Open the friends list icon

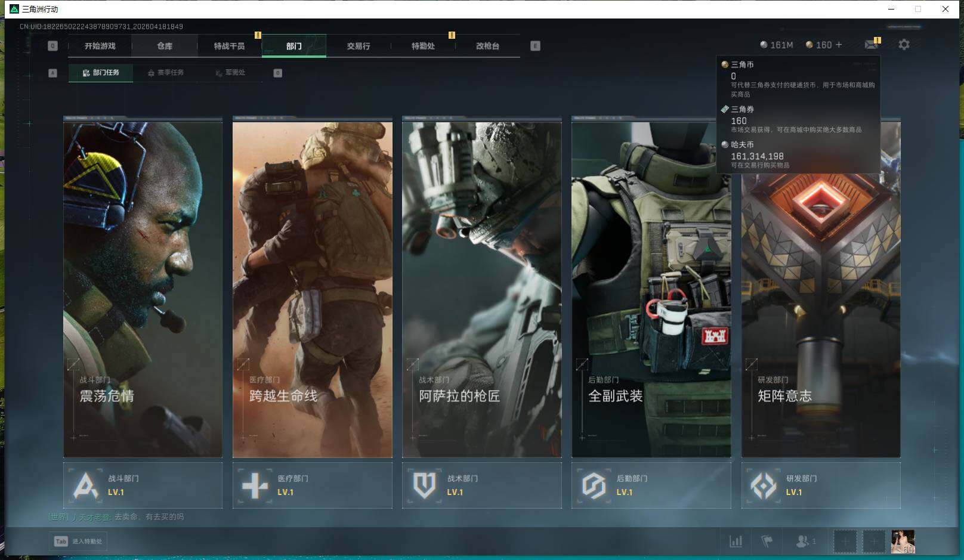[803, 542]
